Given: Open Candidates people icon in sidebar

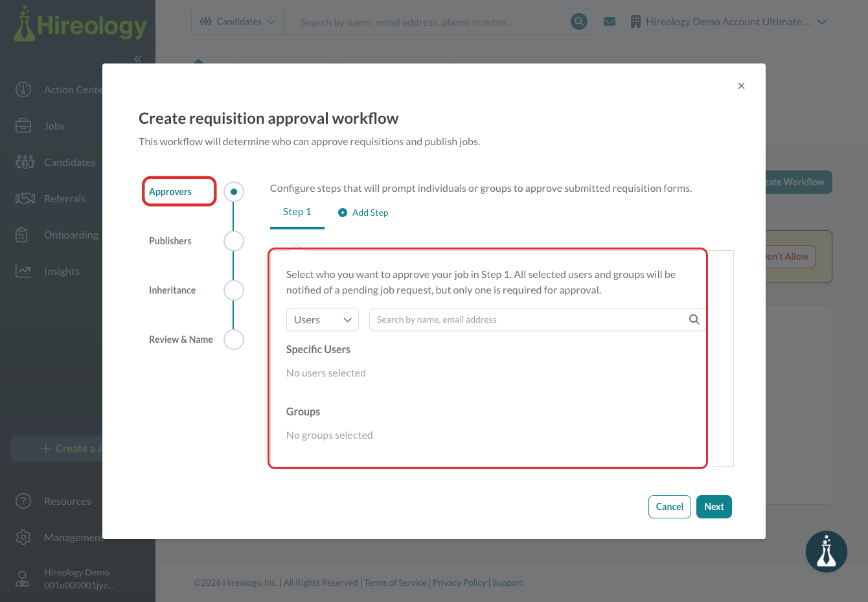Looking at the screenshot, I should (25, 162).
